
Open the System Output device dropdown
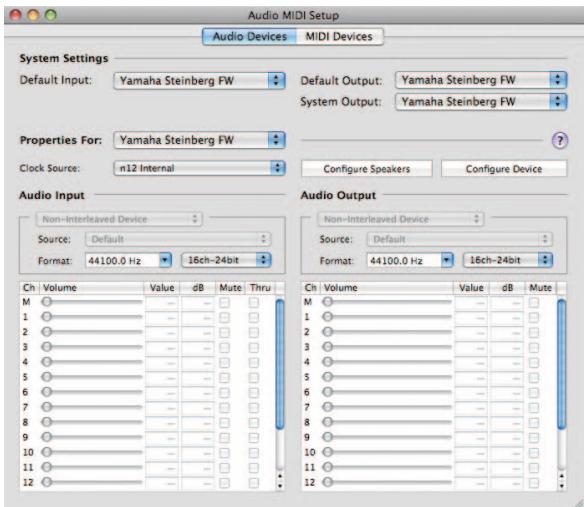[481, 102]
